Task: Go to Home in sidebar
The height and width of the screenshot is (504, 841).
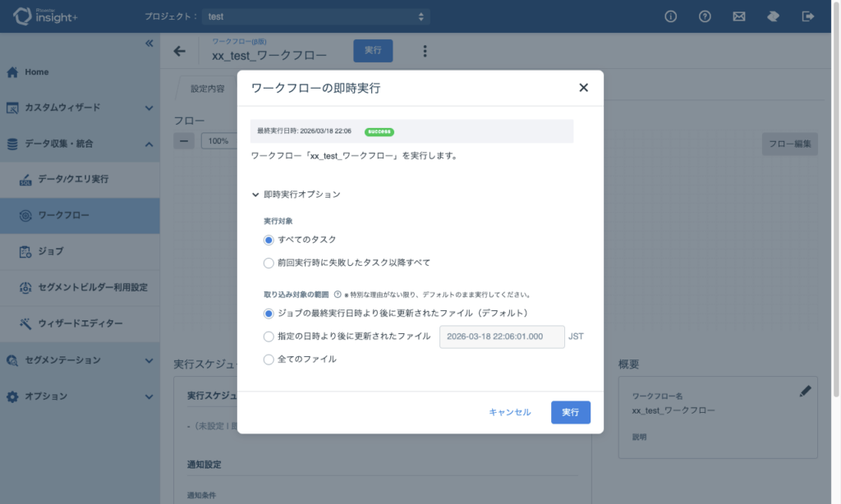Action: (x=36, y=72)
